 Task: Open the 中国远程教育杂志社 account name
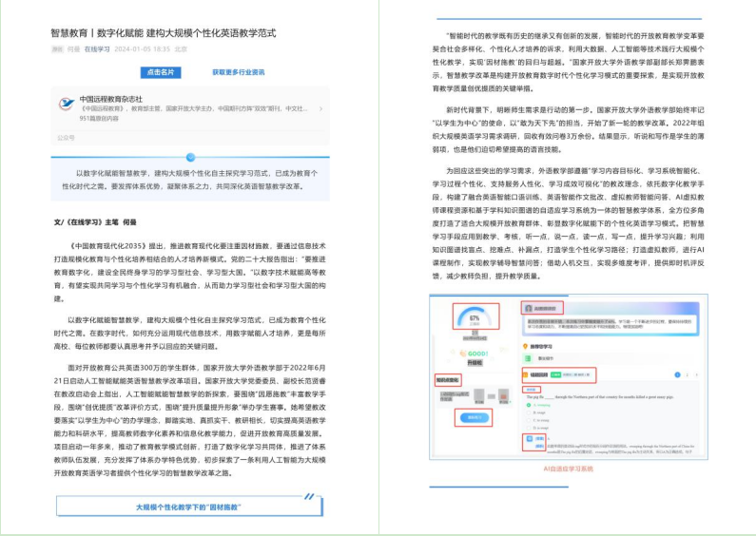(111, 99)
